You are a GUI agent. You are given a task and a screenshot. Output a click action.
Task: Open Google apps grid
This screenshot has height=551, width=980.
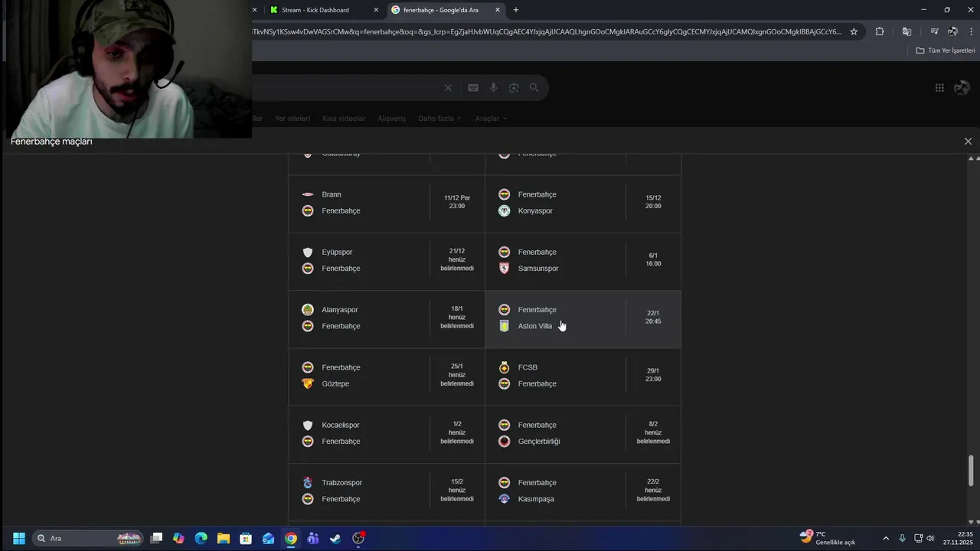click(939, 88)
